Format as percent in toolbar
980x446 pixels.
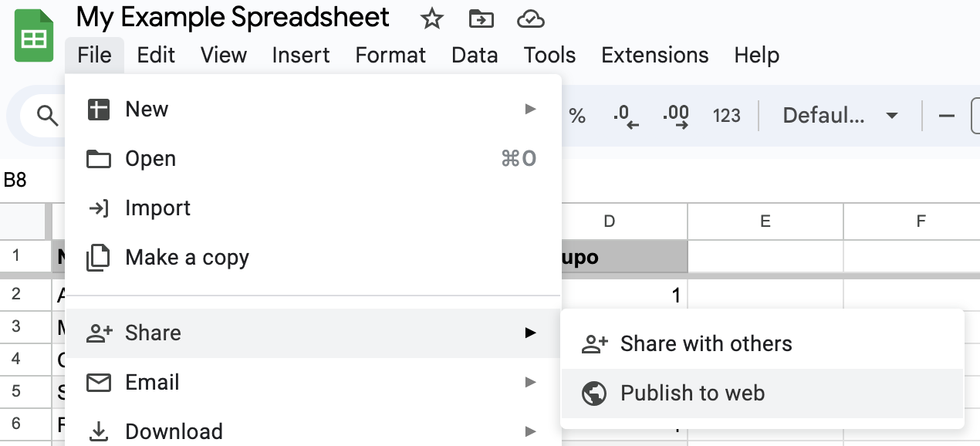click(x=577, y=116)
